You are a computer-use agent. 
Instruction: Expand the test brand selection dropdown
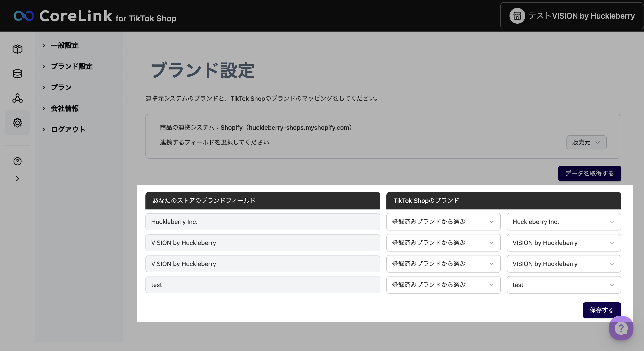point(563,285)
